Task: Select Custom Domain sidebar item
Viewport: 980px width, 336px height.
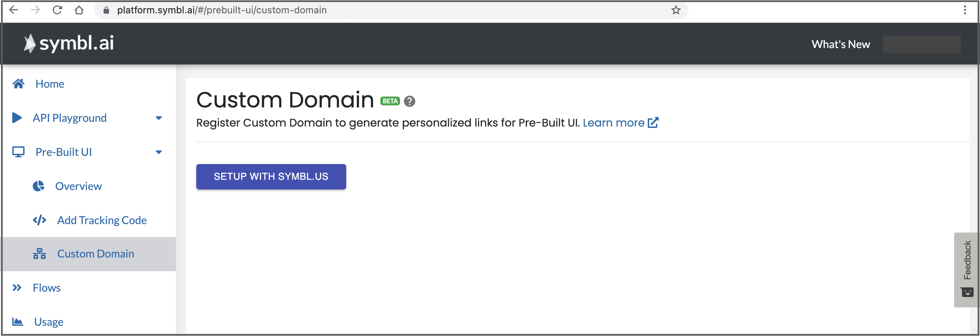Action: point(95,254)
